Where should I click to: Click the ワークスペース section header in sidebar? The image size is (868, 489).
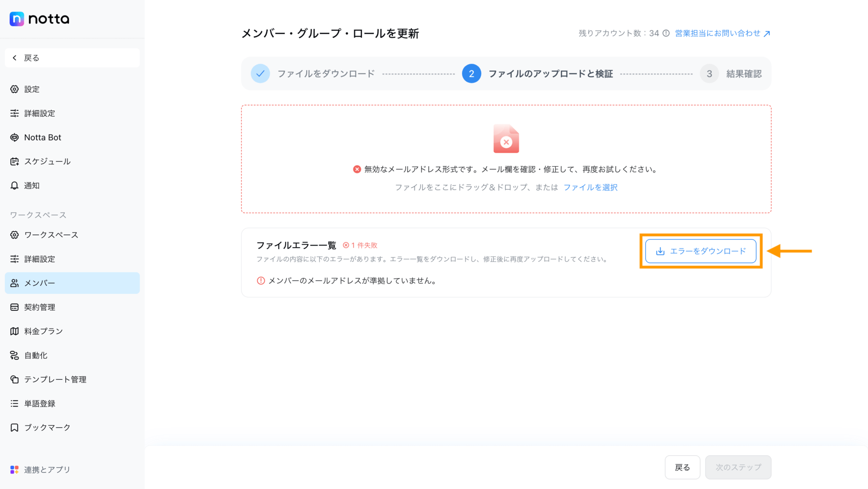(x=38, y=215)
